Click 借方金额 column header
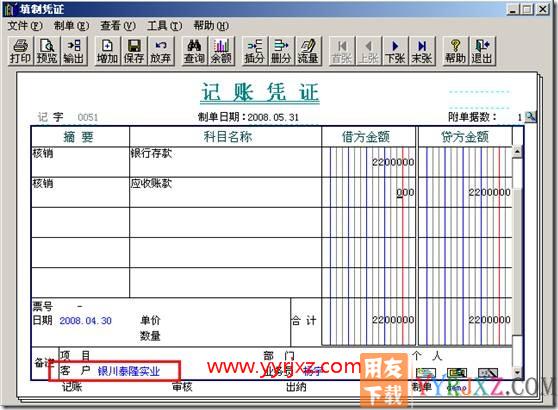 point(366,137)
